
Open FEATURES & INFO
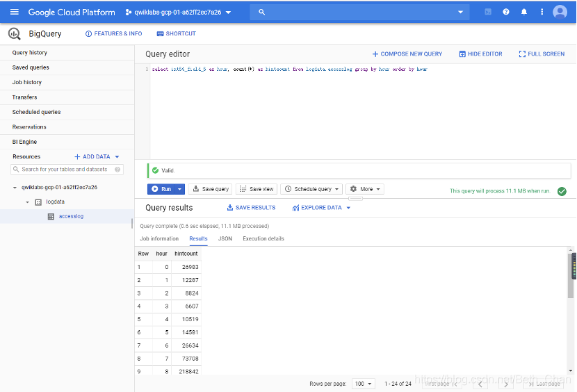pyautogui.click(x=114, y=34)
